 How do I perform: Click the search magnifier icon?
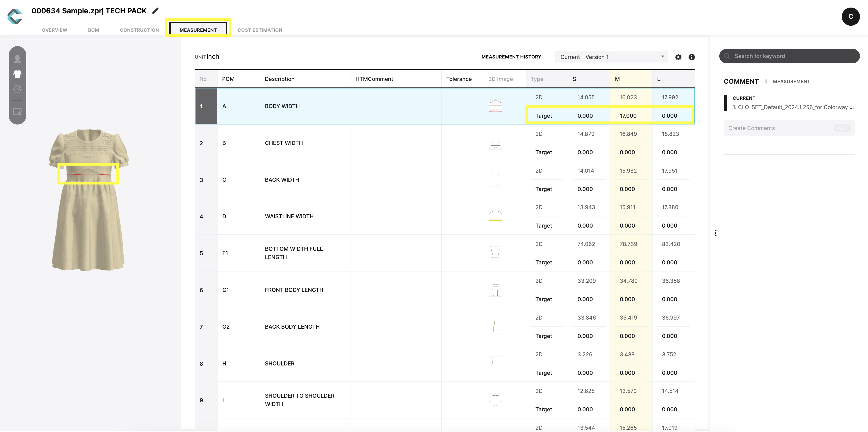coord(727,56)
